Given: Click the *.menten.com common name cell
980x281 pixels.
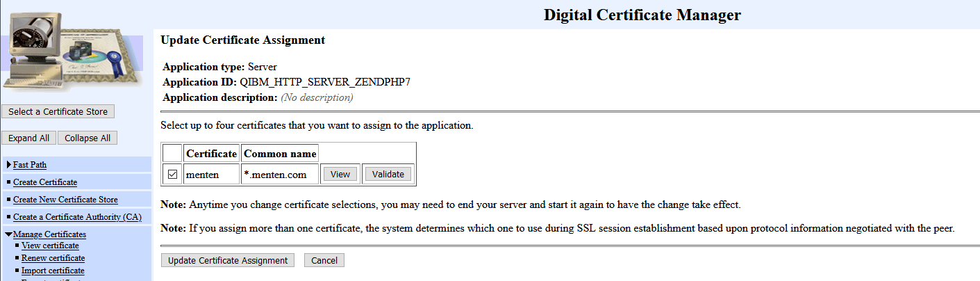Looking at the screenshot, I should [280, 175].
